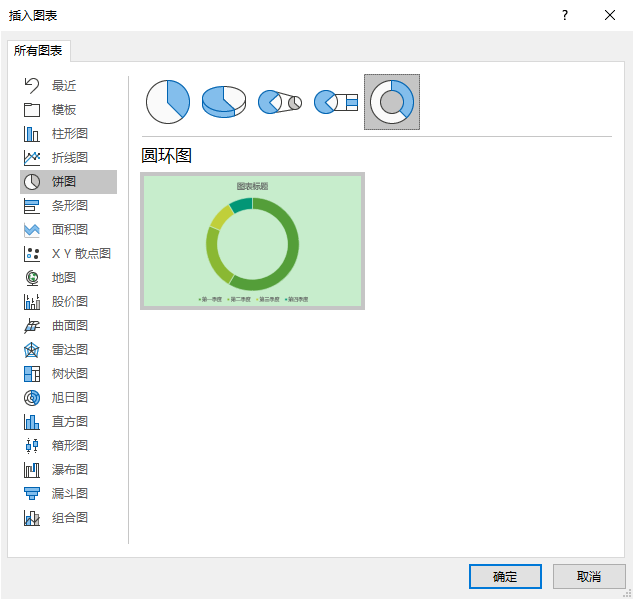Screen dimensions: 634x600
Task: Click the doughnut chart preview thumbnail
Action: pyautogui.click(x=252, y=241)
